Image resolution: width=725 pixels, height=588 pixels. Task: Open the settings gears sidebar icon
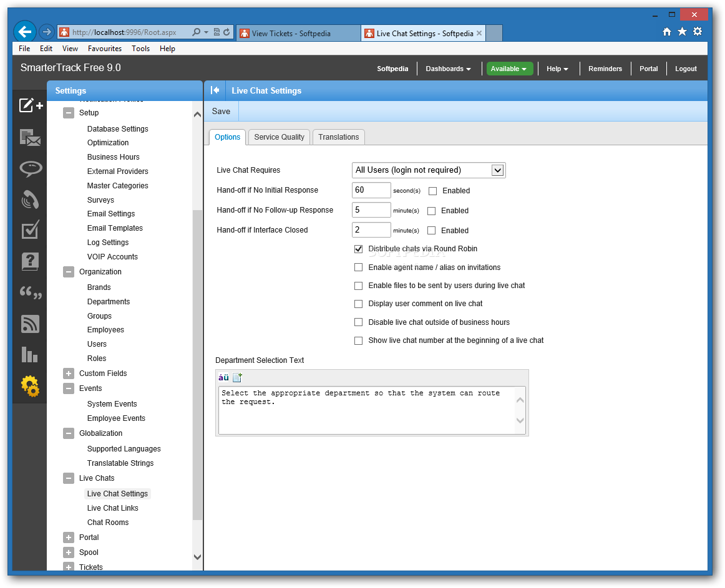(30, 386)
